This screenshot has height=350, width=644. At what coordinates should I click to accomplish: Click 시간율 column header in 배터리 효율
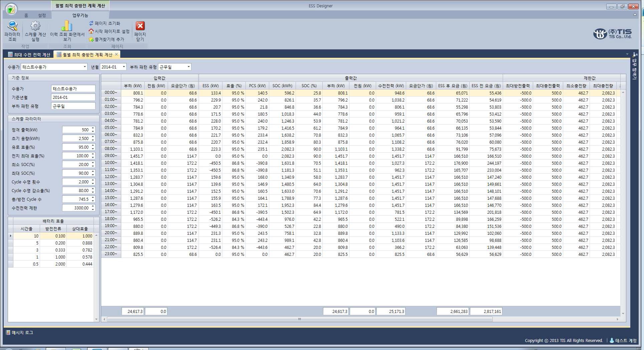click(26, 228)
